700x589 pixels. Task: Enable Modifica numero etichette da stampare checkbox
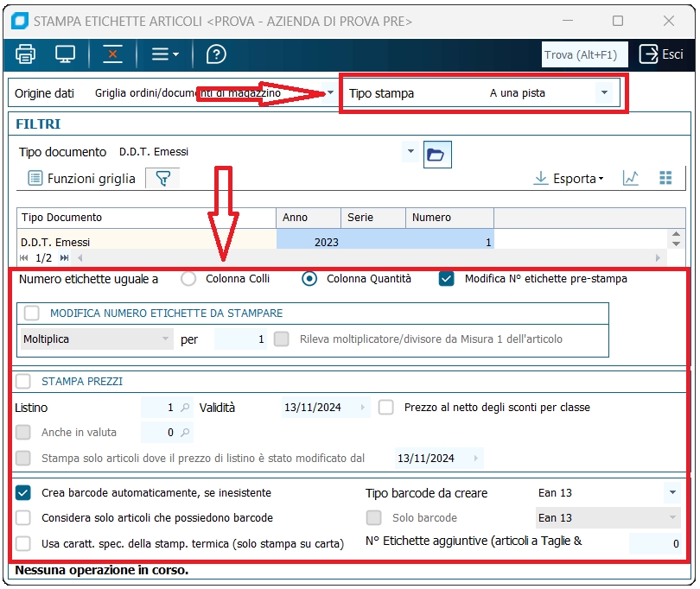coord(32,313)
